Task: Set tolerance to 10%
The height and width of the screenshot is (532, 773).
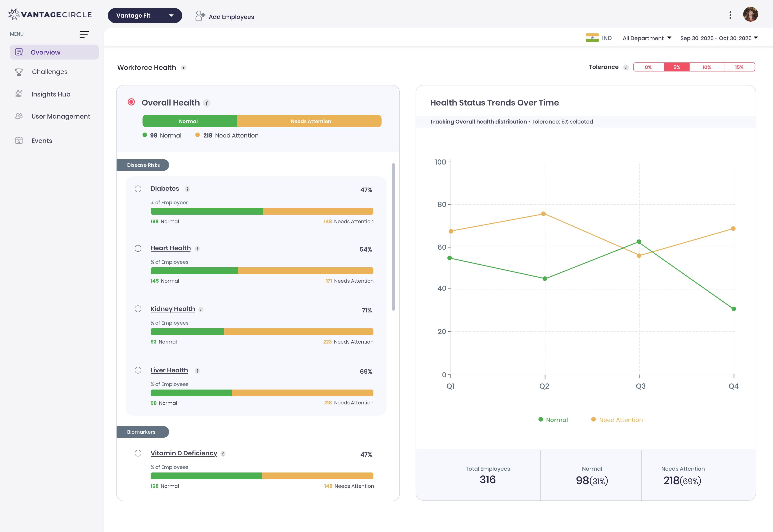Action: click(x=706, y=67)
